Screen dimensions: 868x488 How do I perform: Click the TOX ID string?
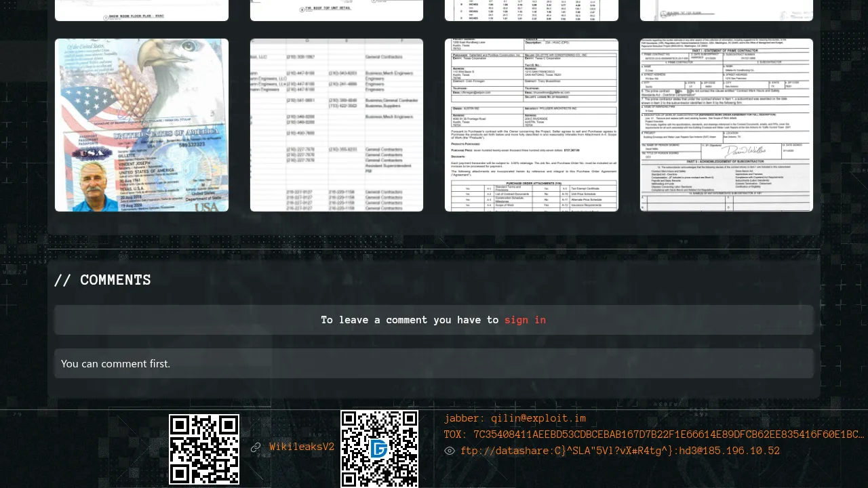point(654,434)
